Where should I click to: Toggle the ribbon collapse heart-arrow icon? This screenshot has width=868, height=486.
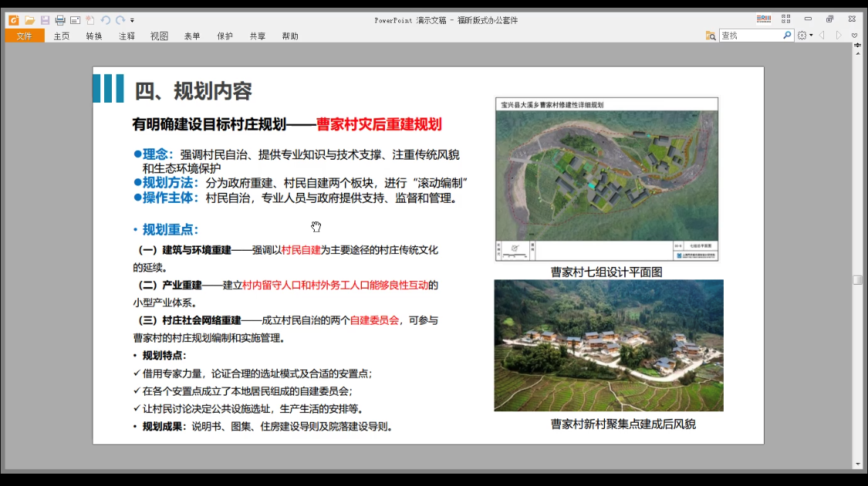[x=854, y=35]
